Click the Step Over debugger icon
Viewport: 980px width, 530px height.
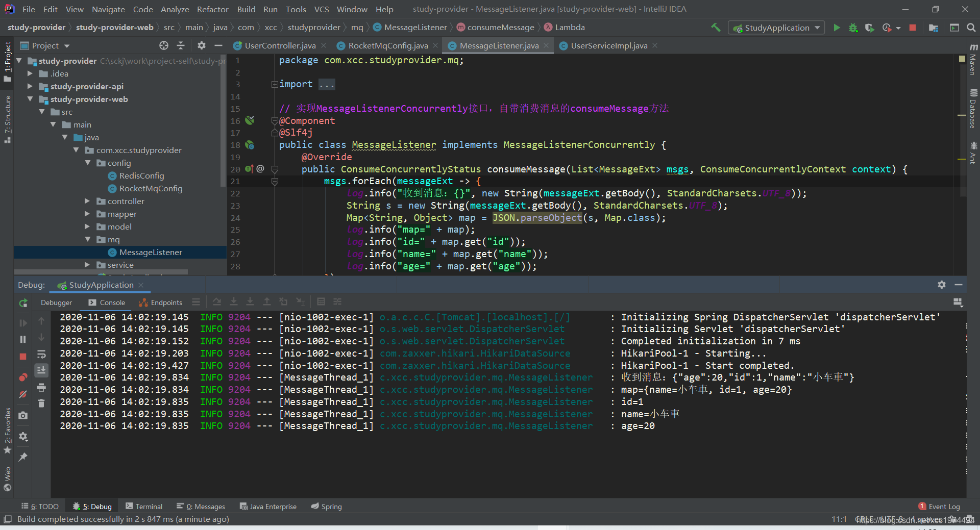click(x=217, y=302)
